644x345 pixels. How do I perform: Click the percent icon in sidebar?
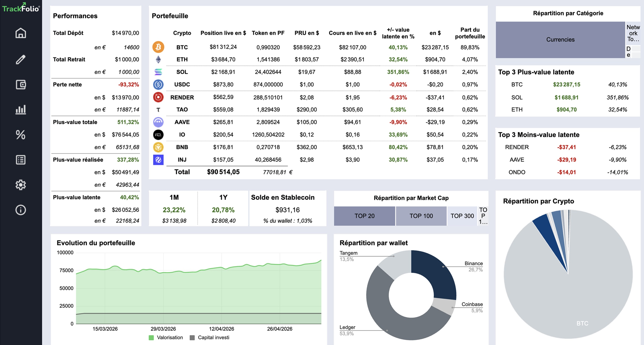(21, 135)
